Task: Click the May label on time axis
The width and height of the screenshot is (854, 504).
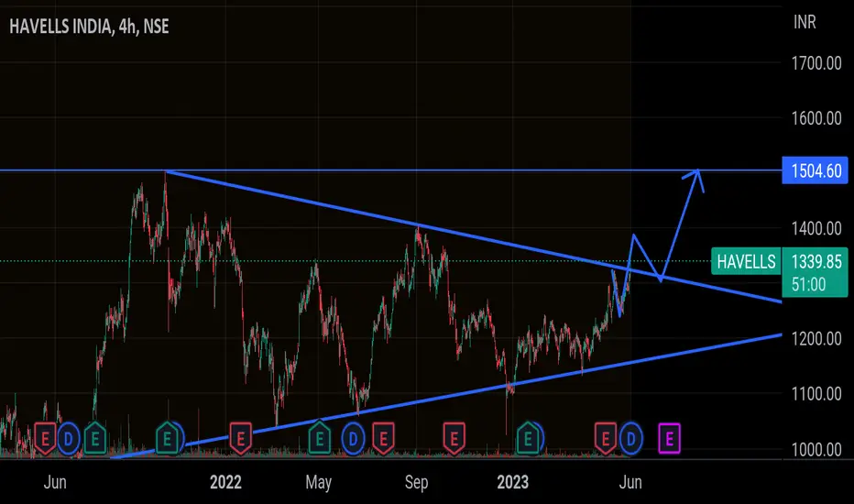Action: coord(319,482)
